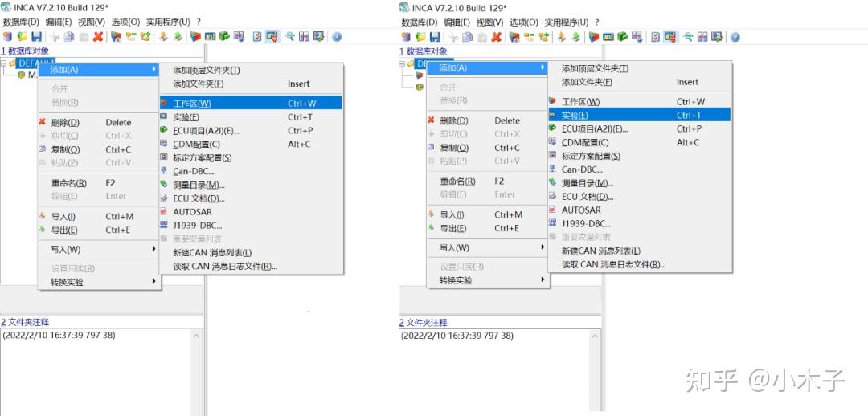Screen dimensions: 868x416
Task: Click 删除(D) in left window context menu
Action: tap(100, 122)
